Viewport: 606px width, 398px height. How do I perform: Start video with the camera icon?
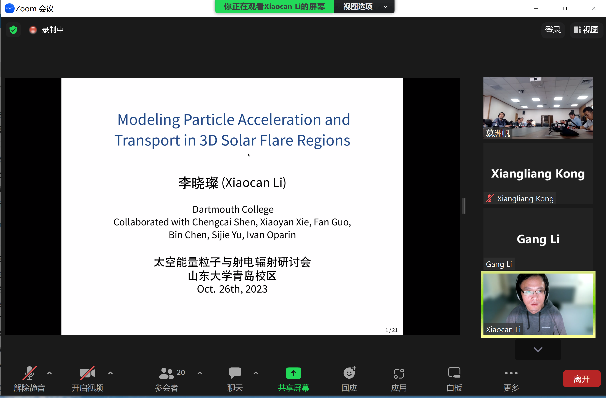(x=87, y=373)
